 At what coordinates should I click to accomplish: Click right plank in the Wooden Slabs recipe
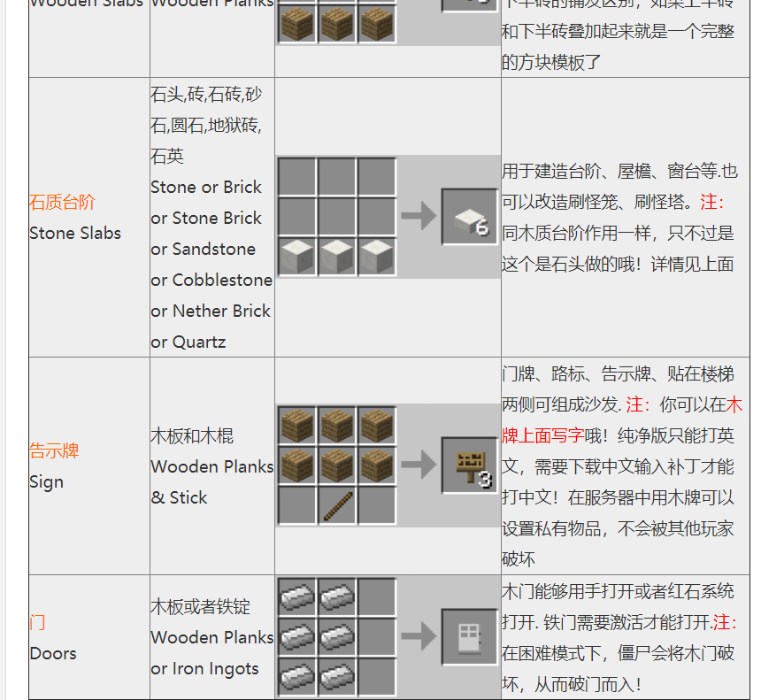pos(377,24)
